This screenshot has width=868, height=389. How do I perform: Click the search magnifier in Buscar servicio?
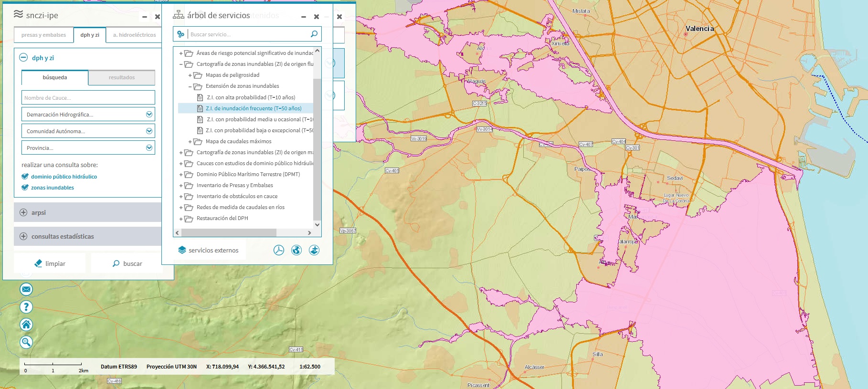coord(314,34)
